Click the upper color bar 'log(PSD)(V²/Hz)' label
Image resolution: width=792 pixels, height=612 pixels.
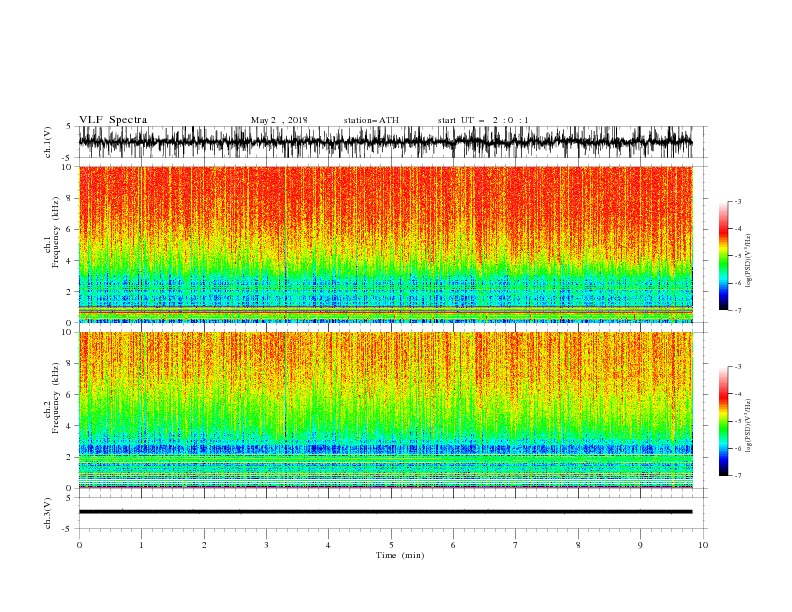point(748,261)
